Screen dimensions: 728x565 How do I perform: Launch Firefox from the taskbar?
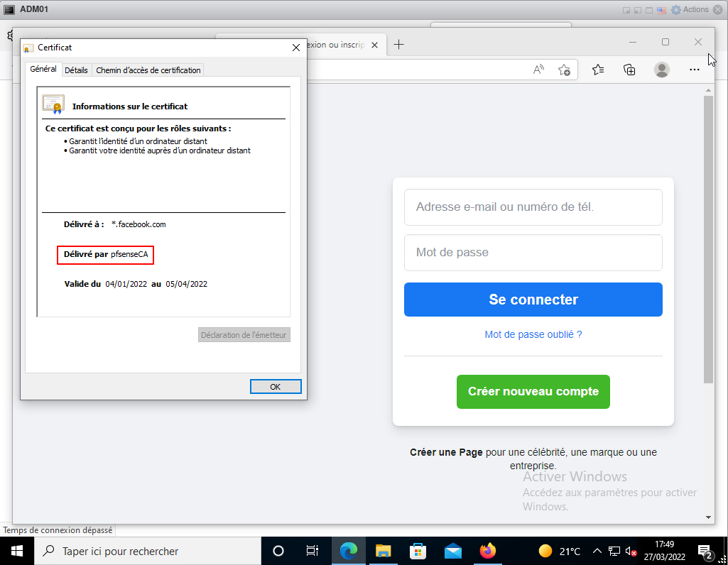coord(487,551)
